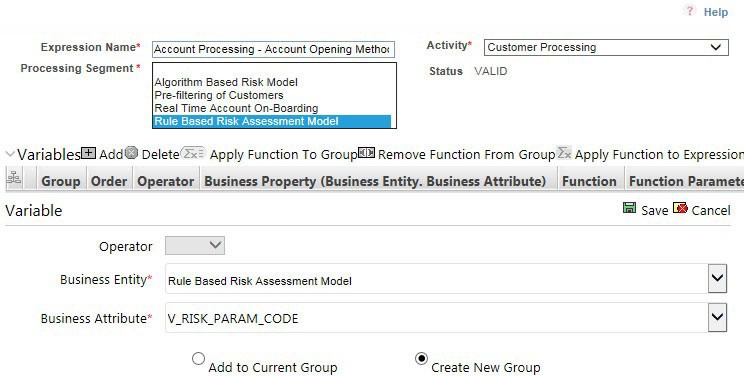Click the VALID status text

tap(491, 71)
